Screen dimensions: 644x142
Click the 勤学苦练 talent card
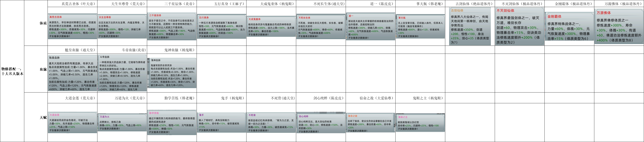(172, 123)
